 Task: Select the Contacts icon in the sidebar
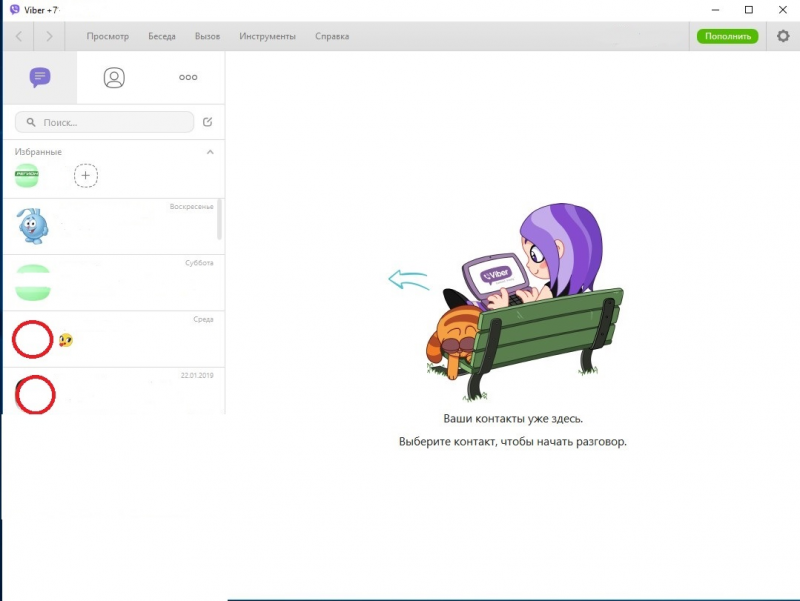[112, 77]
